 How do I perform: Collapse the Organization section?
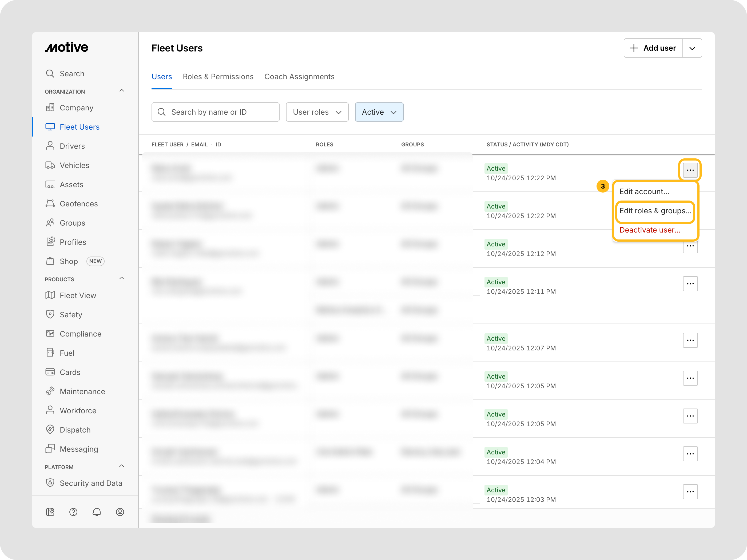pyautogui.click(x=122, y=90)
